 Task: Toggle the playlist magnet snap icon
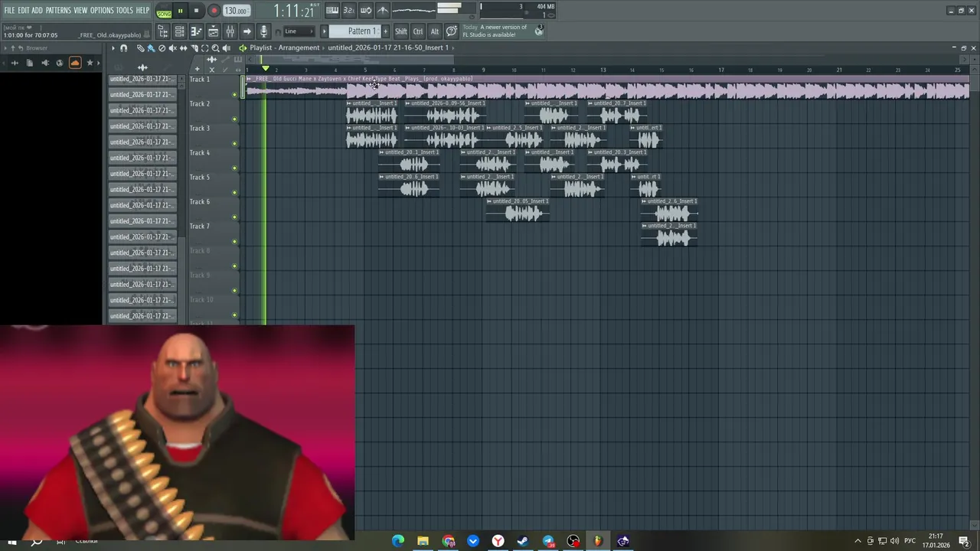coord(124,48)
